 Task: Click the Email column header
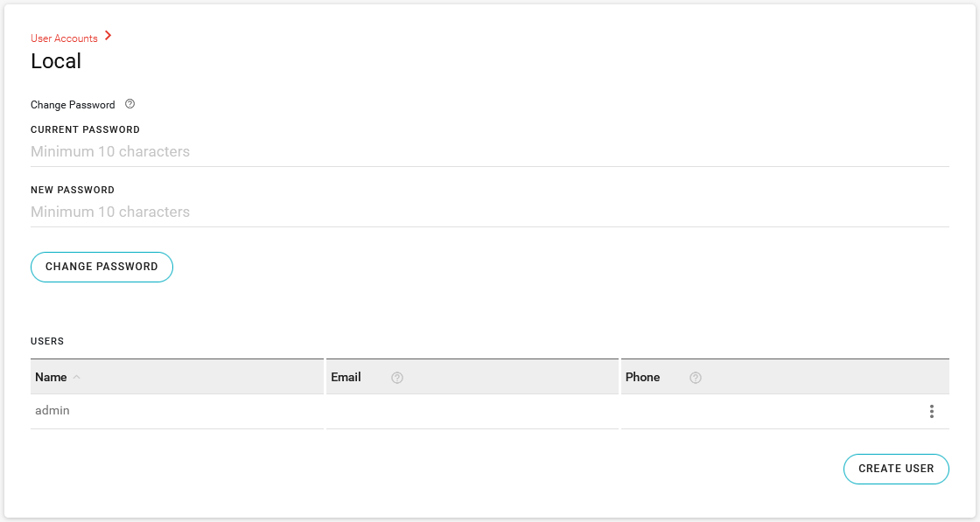click(x=346, y=377)
